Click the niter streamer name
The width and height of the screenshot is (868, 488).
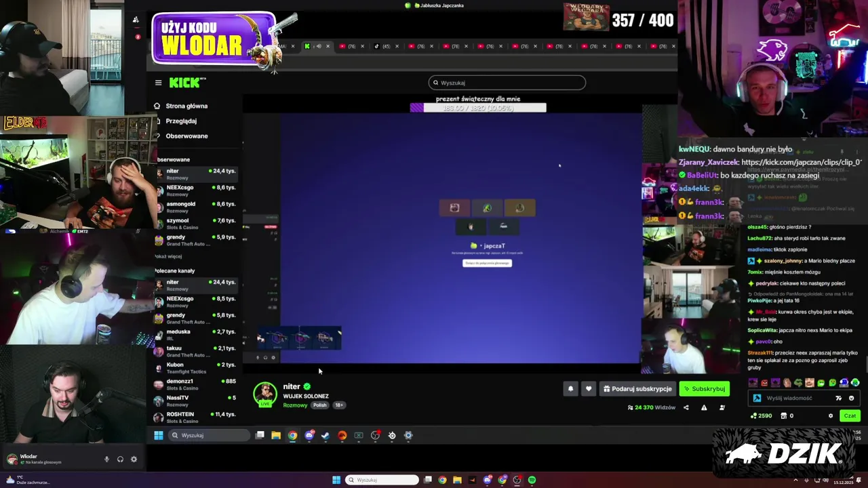point(292,386)
